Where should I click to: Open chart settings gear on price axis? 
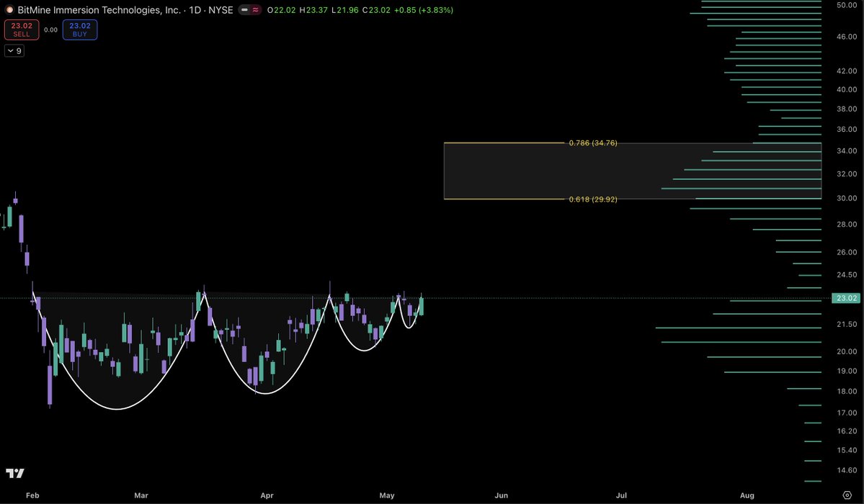coord(847,495)
